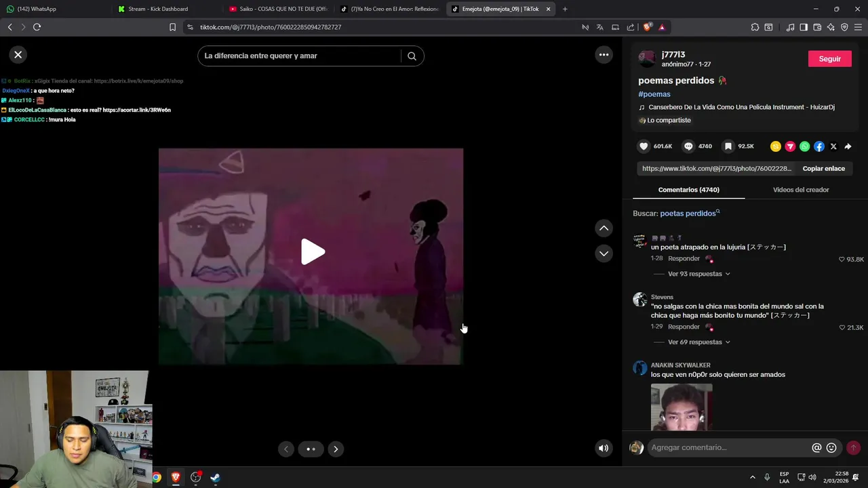
Task: Open browser extensions puzzle icon
Action: [755, 27]
